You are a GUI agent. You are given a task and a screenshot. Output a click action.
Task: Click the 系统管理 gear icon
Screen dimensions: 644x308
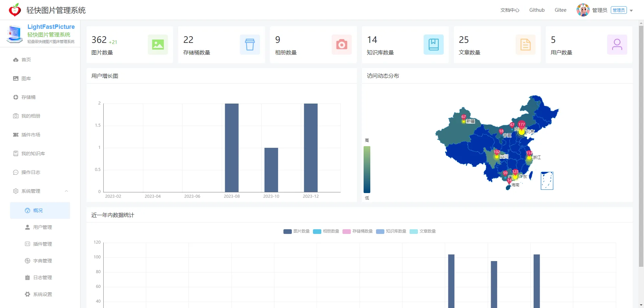tap(16, 191)
